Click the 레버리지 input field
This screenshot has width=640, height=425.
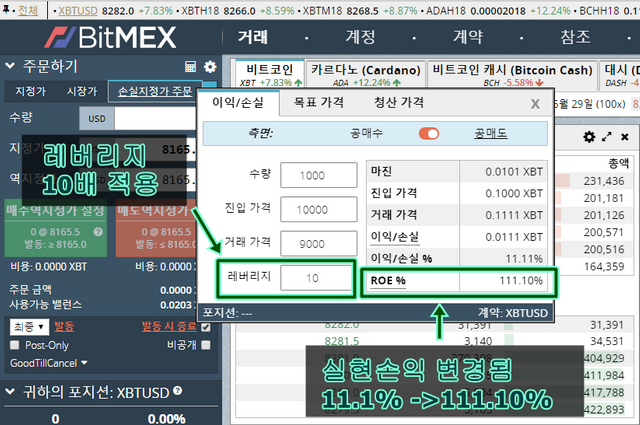[316, 278]
